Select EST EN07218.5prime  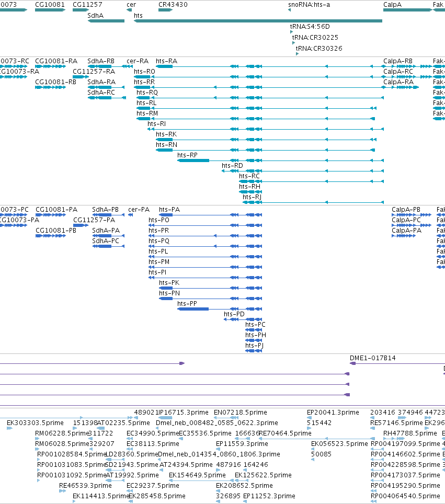coord(241,413)
